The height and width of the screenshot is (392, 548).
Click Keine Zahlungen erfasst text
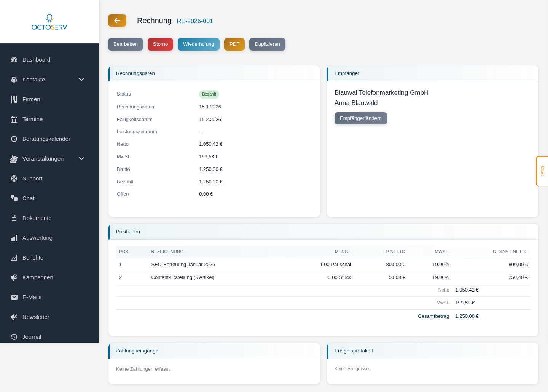(x=143, y=369)
